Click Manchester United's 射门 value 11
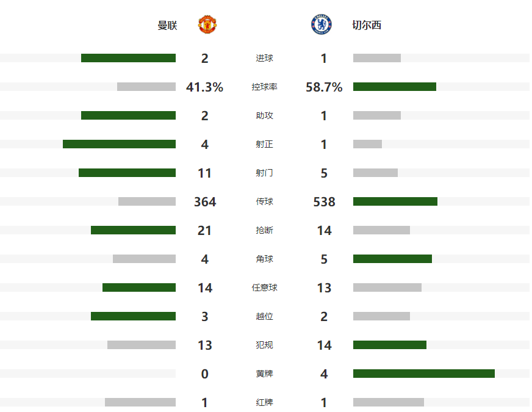This screenshot has width=532, height=412. click(204, 173)
